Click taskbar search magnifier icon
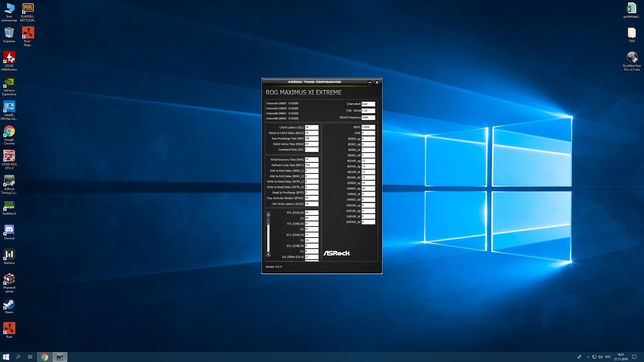This screenshot has width=644, height=362. pos(18,357)
